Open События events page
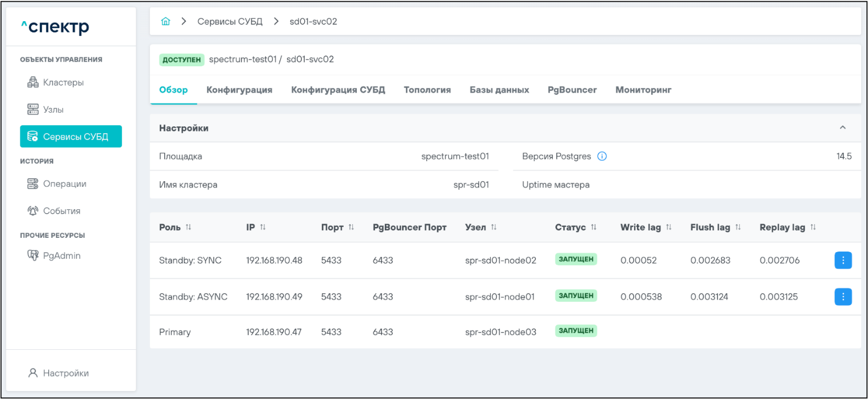 coord(61,211)
